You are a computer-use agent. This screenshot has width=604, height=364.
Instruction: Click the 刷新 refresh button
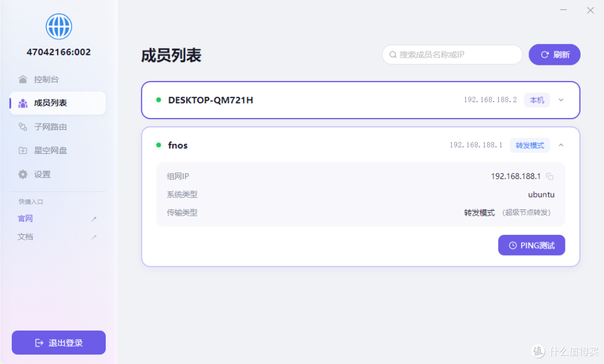tap(554, 55)
